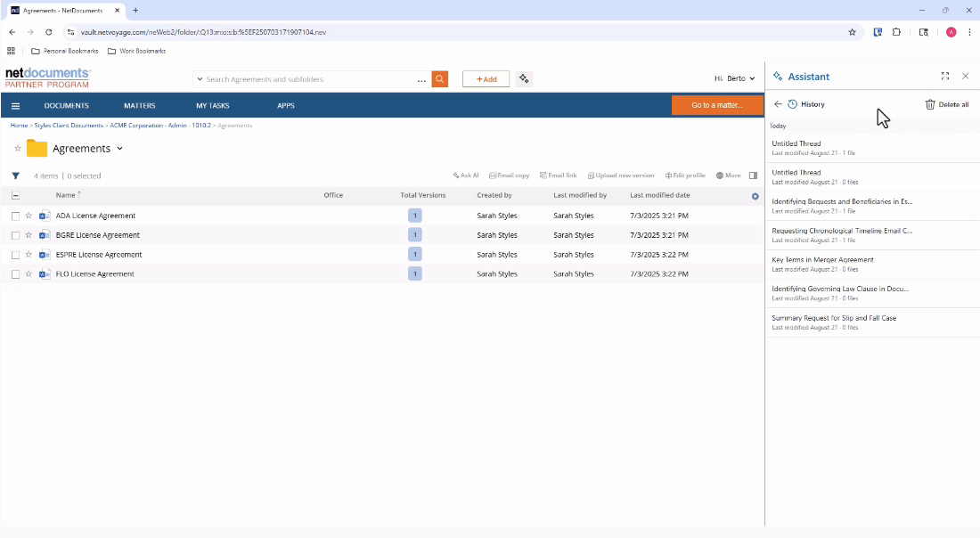Click the Word icon of FLO License Agreement
The height and width of the screenshot is (538, 980).
45,273
